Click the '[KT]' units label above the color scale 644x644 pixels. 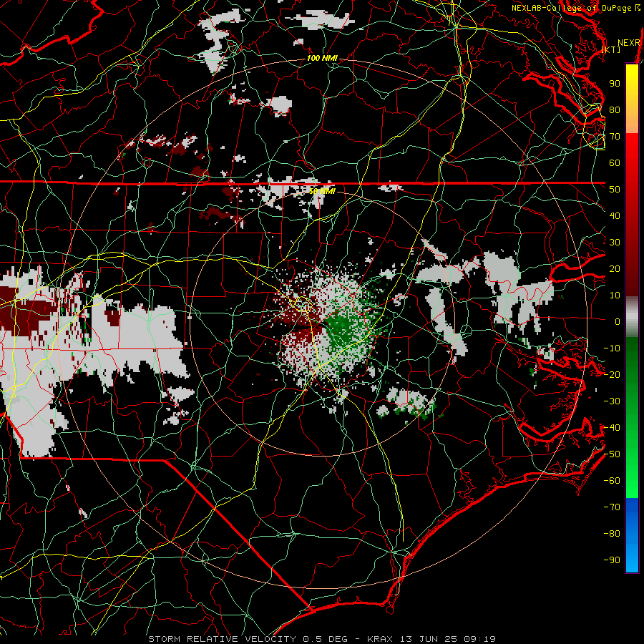coord(611,49)
